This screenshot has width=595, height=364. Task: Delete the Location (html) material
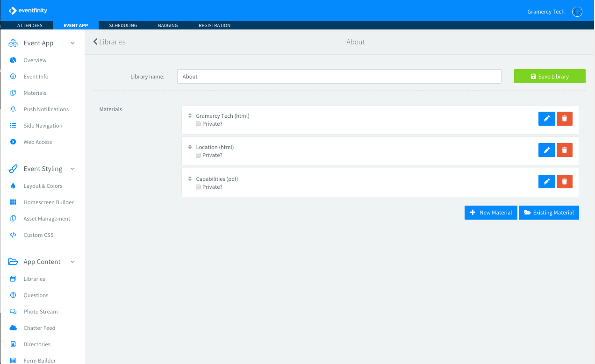(565, 150)
